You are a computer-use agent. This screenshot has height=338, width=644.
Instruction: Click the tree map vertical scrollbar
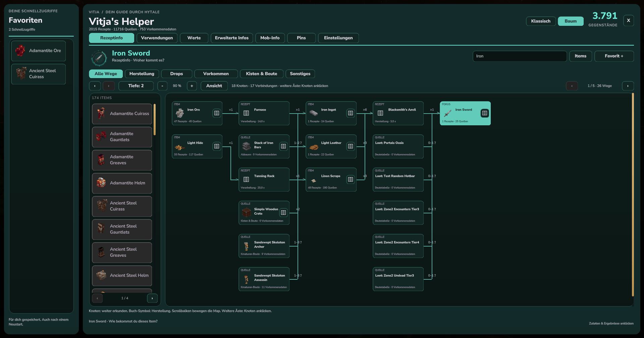[x=633, y=195]
